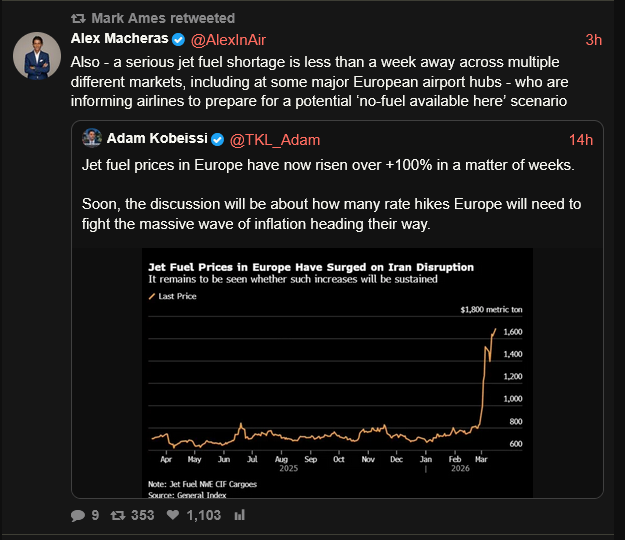
Task: Click Adam Kobeissi's small avatar in the quote
Action: 91,138
